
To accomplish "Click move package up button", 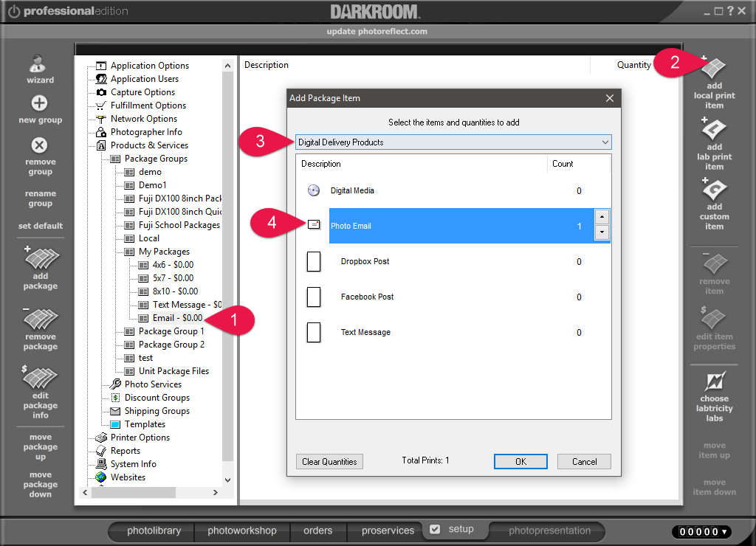I will [x=41, y=446].
